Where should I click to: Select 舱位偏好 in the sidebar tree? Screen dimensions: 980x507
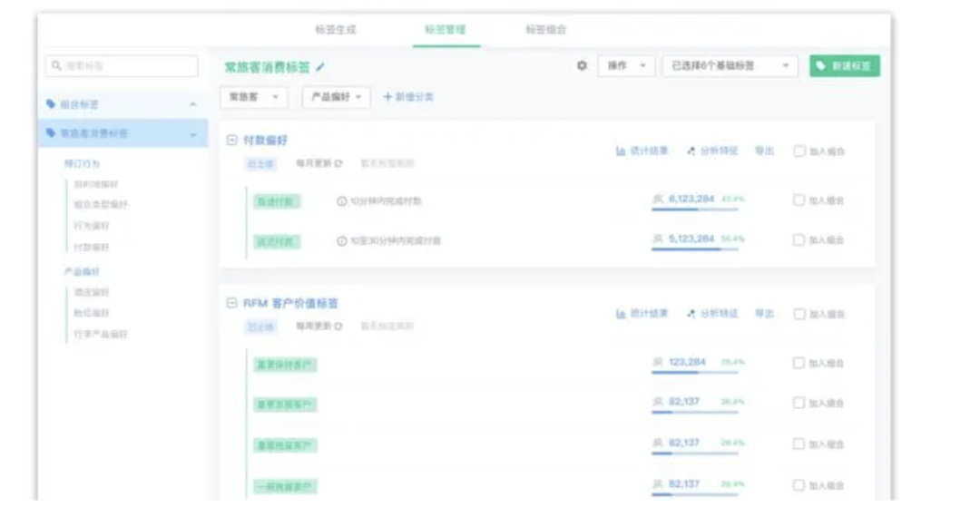pyautogui.click(x=92, y=313)
